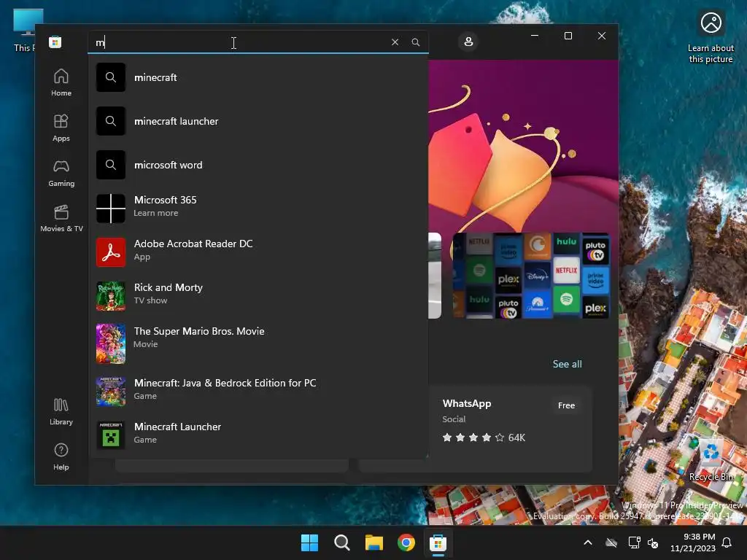Clear the search box text
This screenshot has width=747, height=560.
[x=395, y=42]
